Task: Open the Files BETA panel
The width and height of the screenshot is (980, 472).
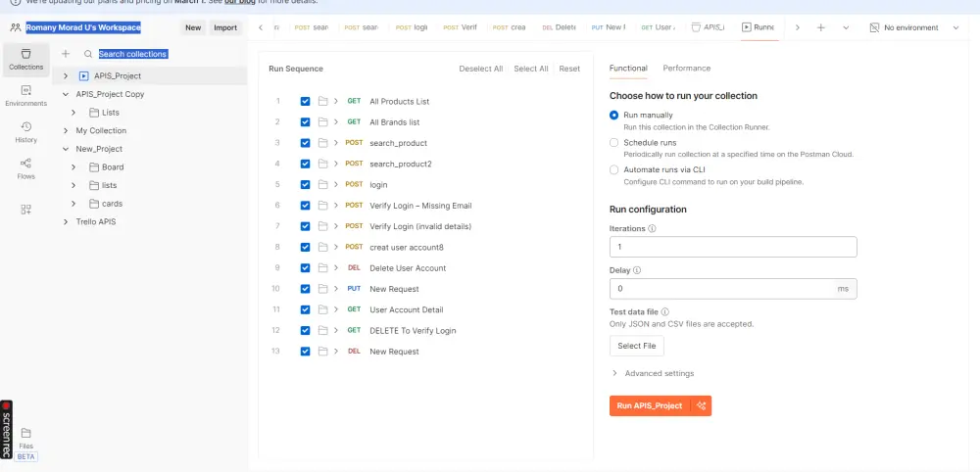Action: point(25,444)
